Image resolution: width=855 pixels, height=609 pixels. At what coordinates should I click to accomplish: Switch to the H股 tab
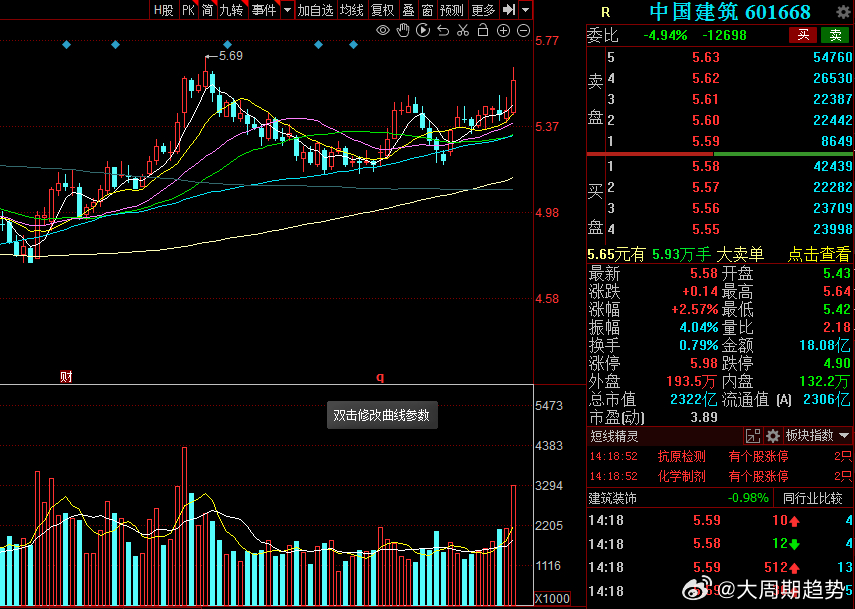[163, 10]
